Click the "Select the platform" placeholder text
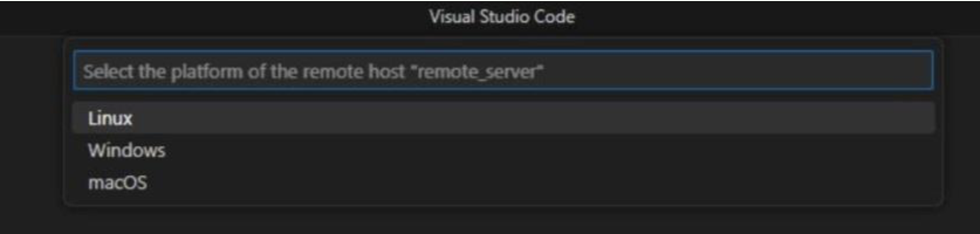This screenshot has width=980, height=234. (313, 72)
